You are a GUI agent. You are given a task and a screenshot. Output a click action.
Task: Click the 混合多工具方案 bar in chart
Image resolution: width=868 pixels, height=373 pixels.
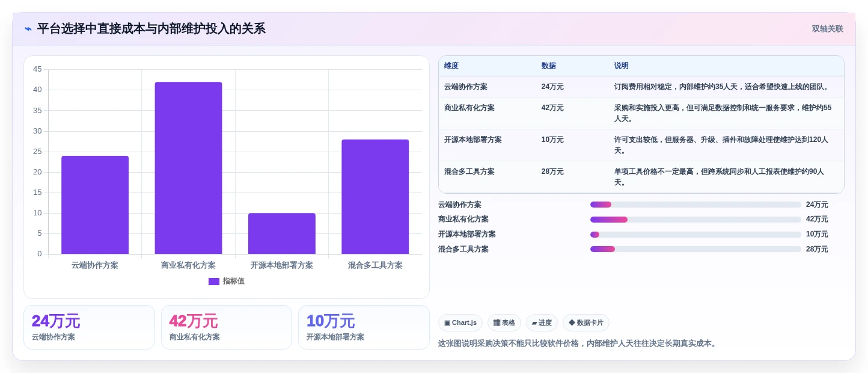[x=375, y=197]
